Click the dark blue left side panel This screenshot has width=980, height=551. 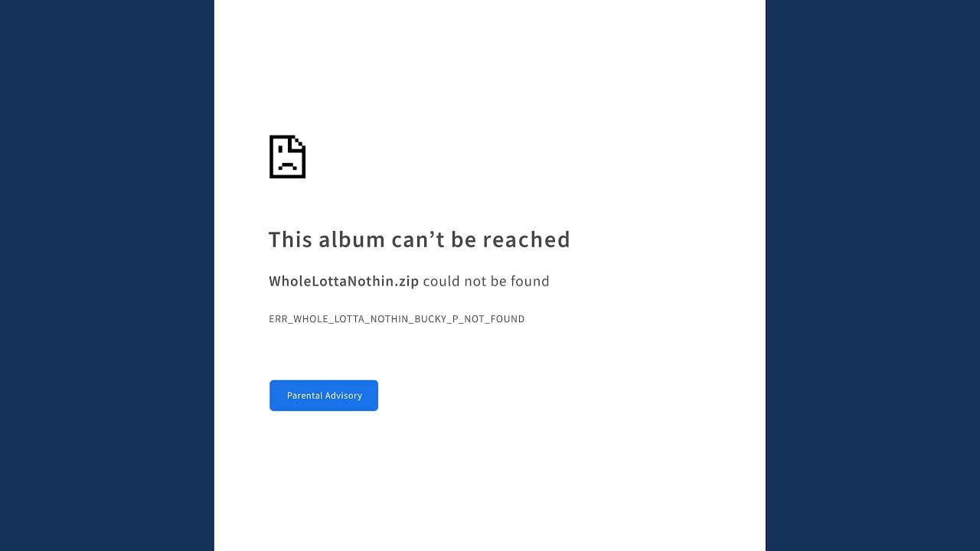tap(107, 275)
